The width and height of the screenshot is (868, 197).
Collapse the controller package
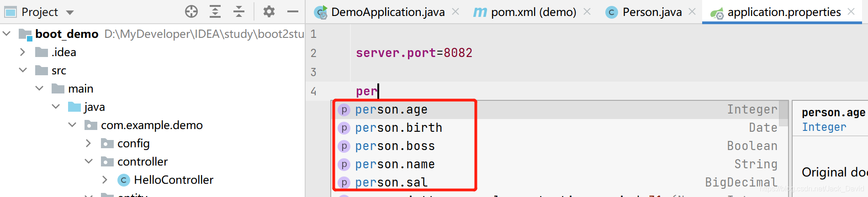coord(89,161)
